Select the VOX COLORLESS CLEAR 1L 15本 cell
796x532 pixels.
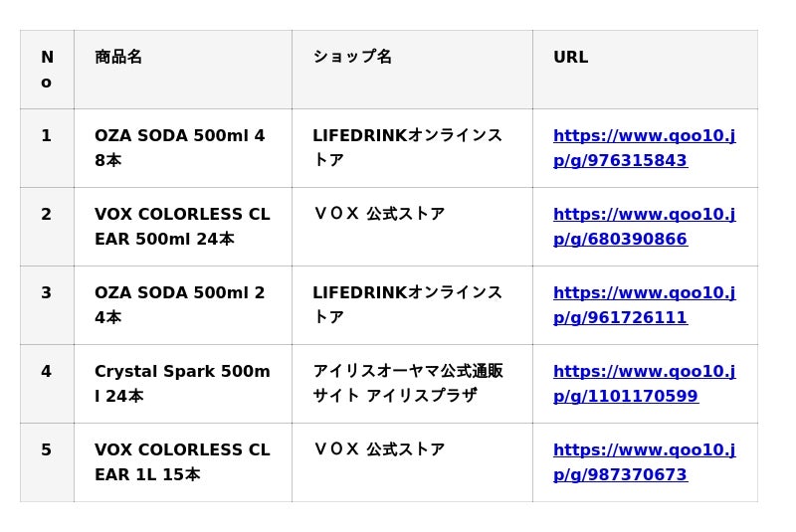point(182,462)
